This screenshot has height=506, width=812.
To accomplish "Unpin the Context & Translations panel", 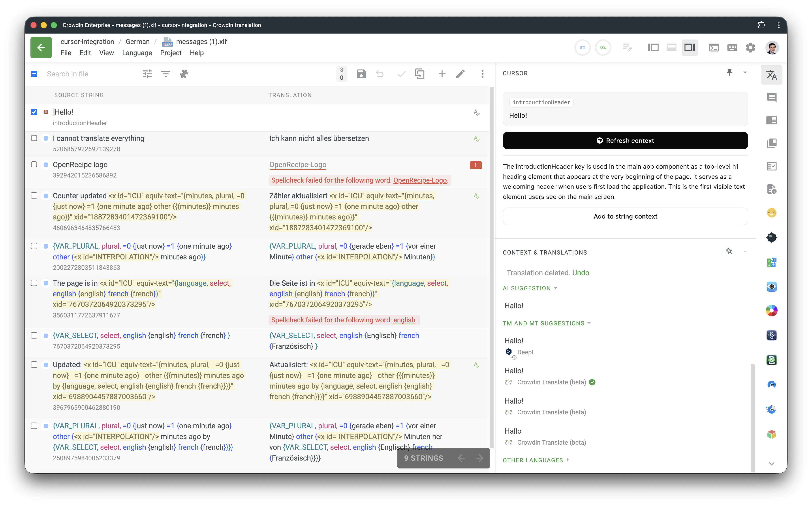I will click(729, 251).
